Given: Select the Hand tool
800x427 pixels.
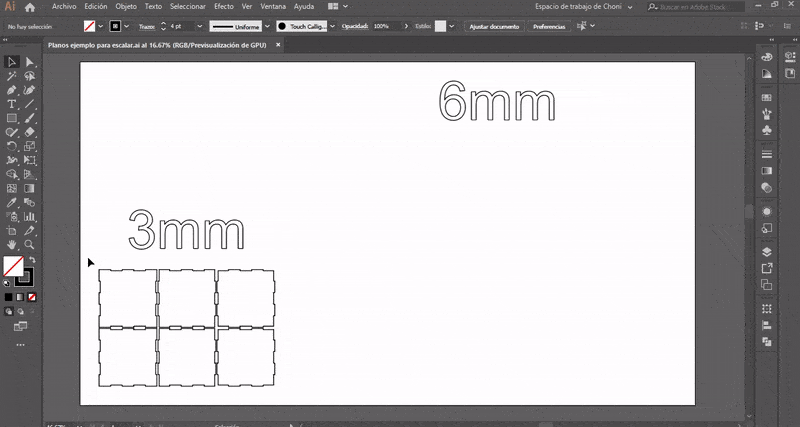Looking at the screenshot, I should [x=12, y=244].
